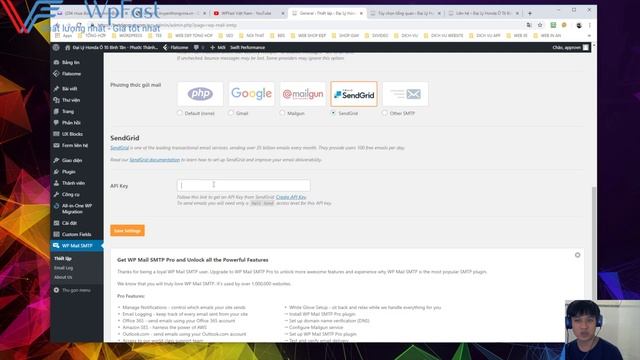The image size is (640, 360).
Task: Focus the API Key input field
Action: (x=244, y=185)
